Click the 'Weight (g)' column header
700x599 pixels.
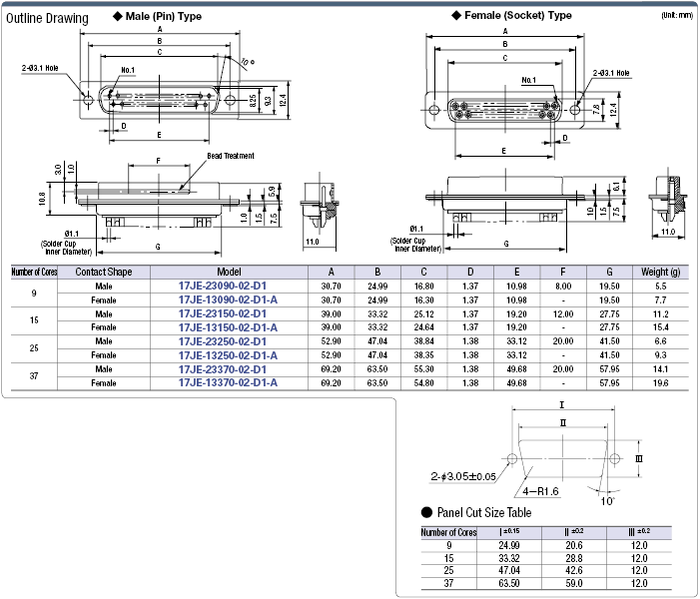coord(661,272)
